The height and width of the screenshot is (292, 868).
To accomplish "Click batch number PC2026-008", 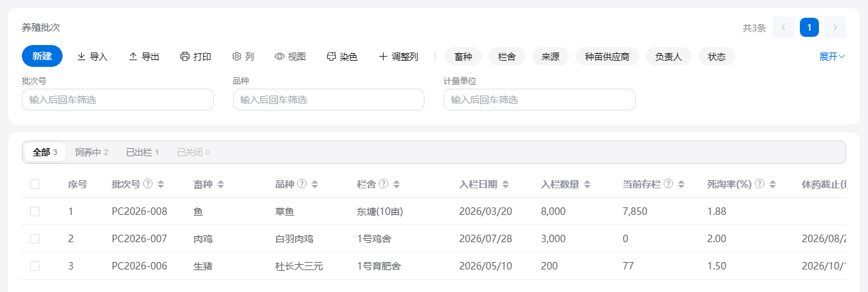I will coord(140,211).
